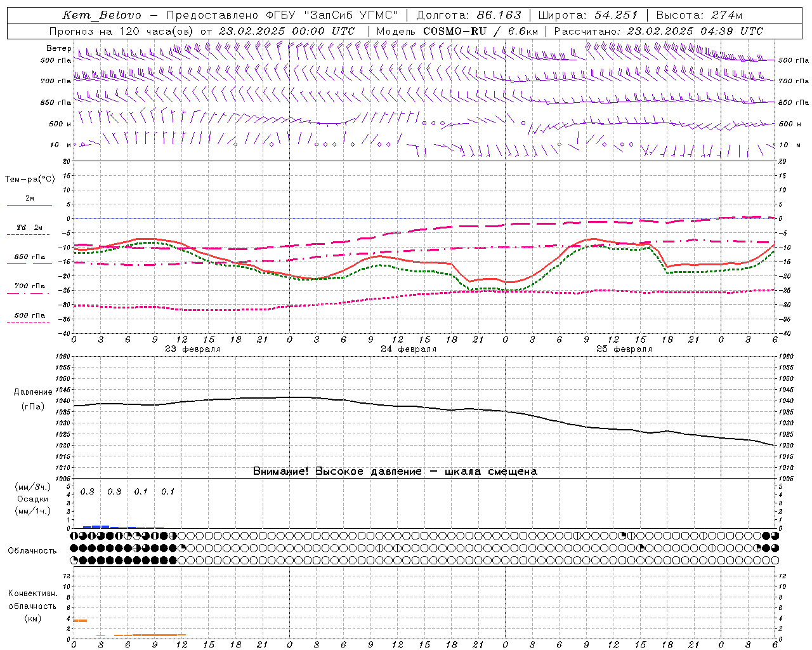The width and height of the screenshot is (812, 650).
Task: Click the station name Kem_Belovo
Action: click(101, 15)
